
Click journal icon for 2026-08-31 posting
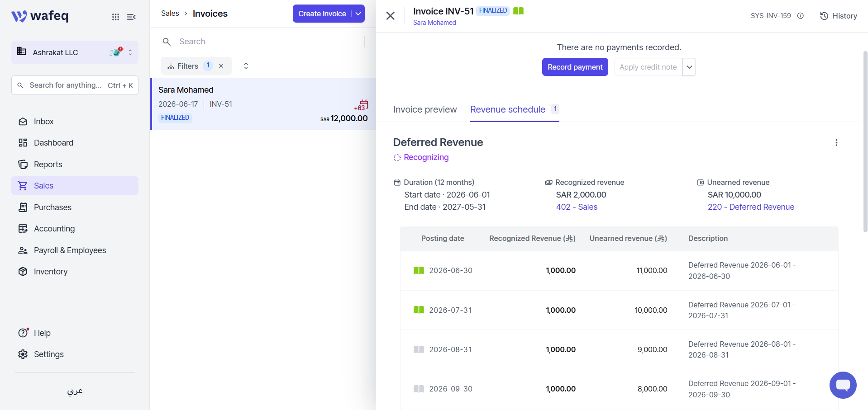click(419, 349)
